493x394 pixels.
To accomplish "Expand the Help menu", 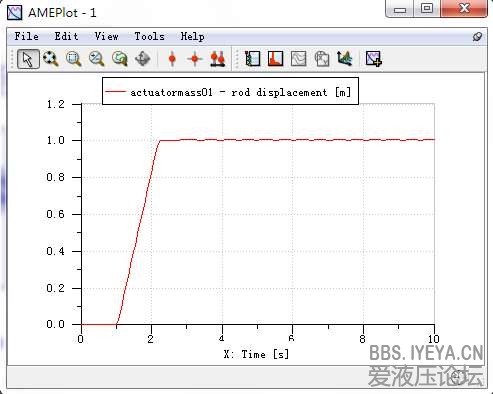I will point(192,36).
